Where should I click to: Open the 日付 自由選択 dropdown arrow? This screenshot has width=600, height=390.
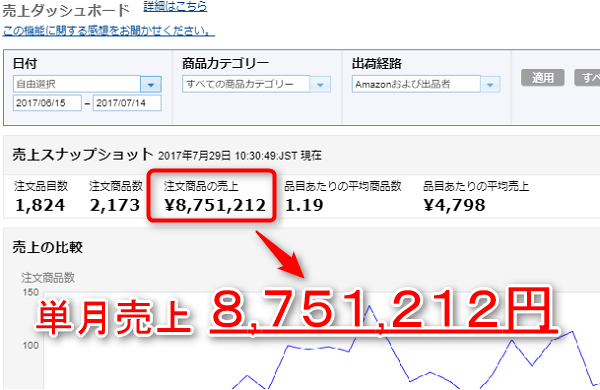[151, 84]
